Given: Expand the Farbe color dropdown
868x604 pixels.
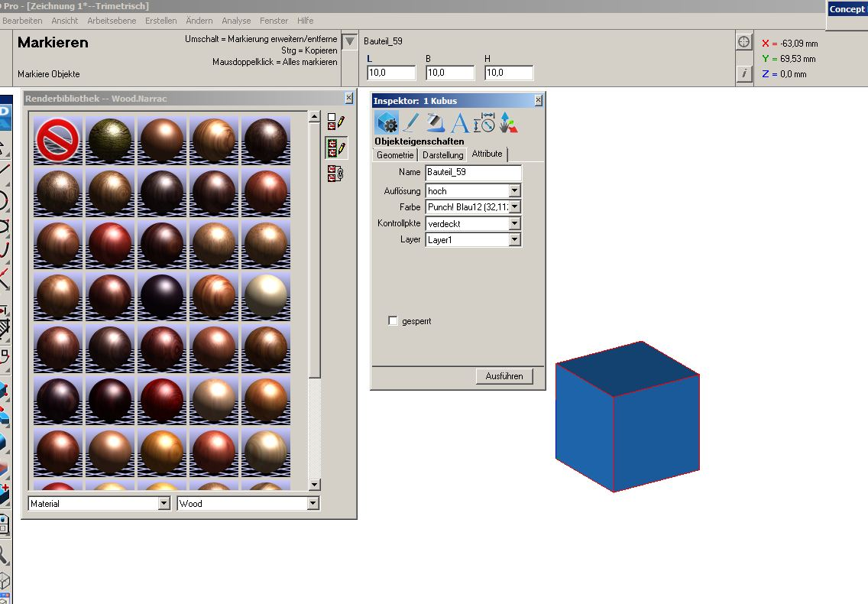Looking at the screenshot, I should coord(514,207).
